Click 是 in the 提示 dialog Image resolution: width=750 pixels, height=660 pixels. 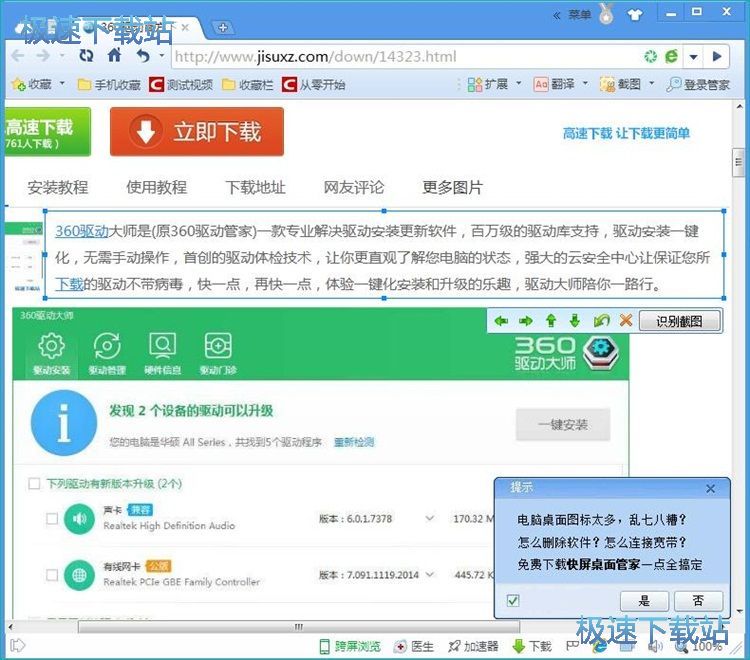[644, 601]
